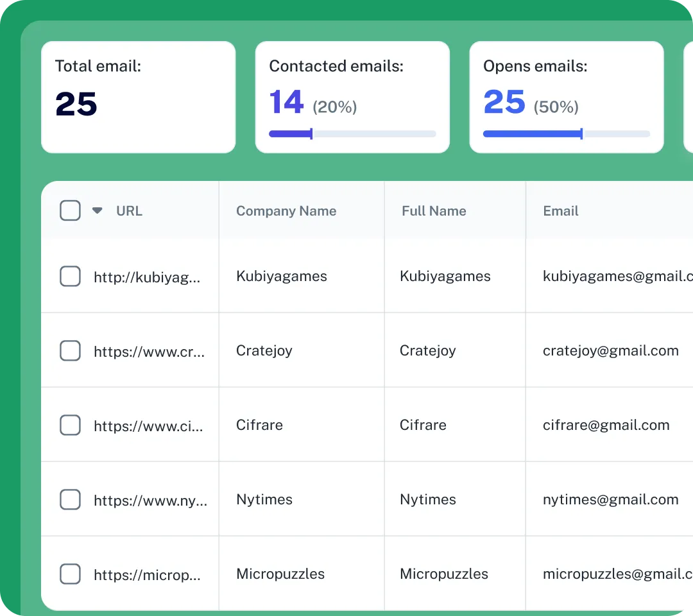693x616 pixels.
Task: Click the Contacted emails progress bar
Action: pyautogui.click(x=352, y=133)
